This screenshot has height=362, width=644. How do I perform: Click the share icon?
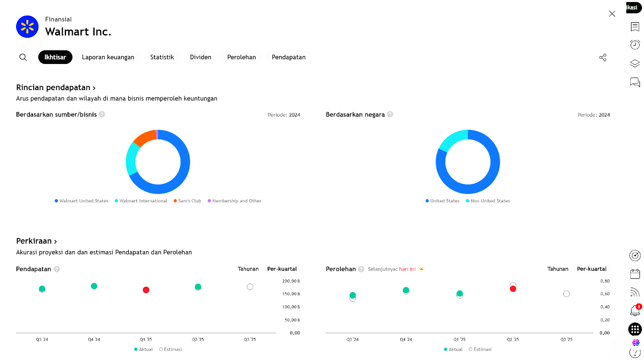(x=603, y=58)
